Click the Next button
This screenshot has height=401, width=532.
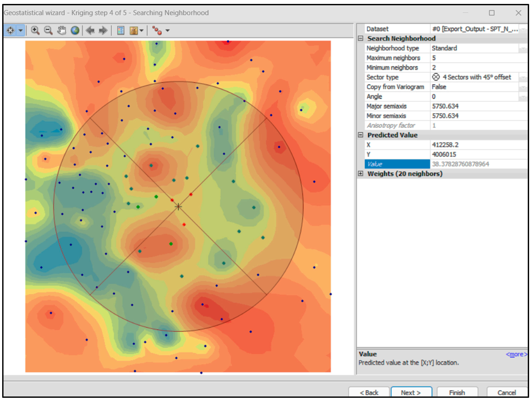point(411,393)
